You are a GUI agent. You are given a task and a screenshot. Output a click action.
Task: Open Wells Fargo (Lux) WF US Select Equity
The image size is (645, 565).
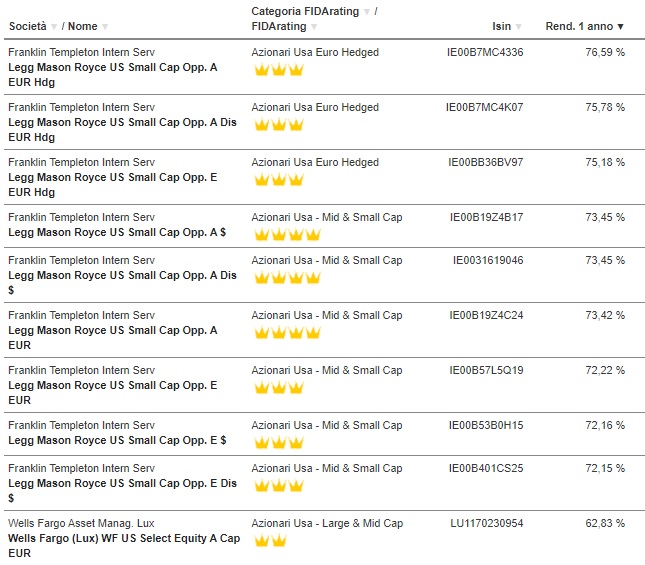tap(124, 546)
